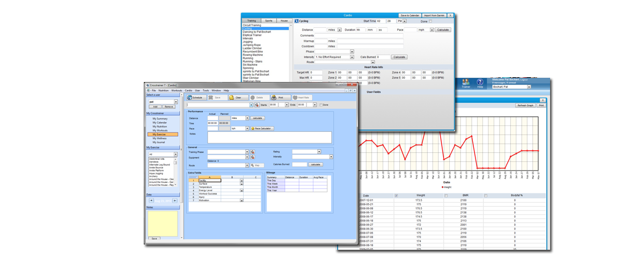Click the Print toolbar button in Crosstrainer
The image size is (644, 268).
click(280, 98)
